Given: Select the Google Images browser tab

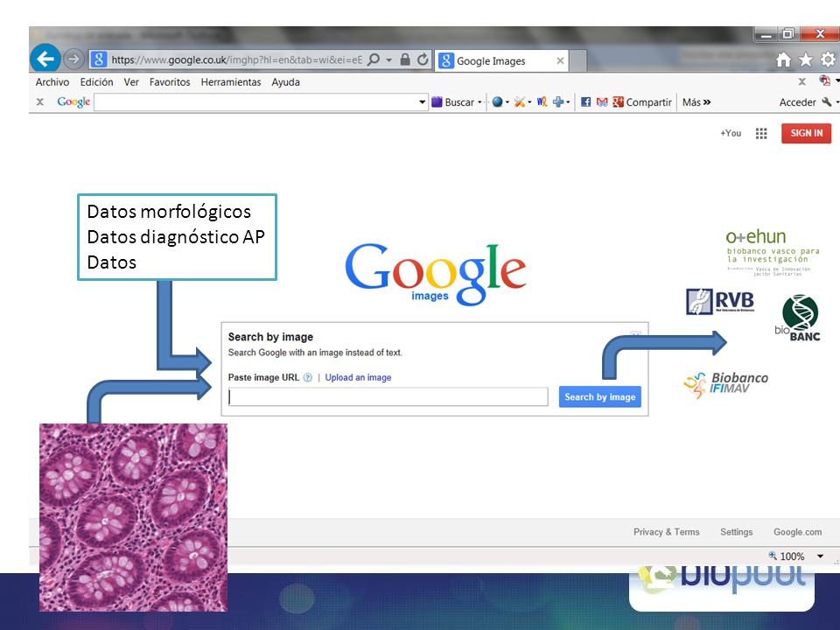Looking at the screenshot, I should [x=502, y=60].
